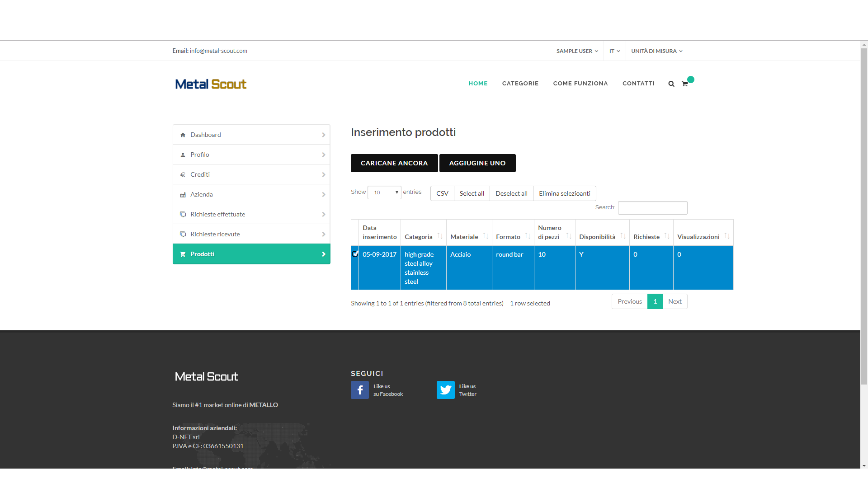Open the shopping cart icon
This screenshot has width=868, height=488.
pos(685,84)
